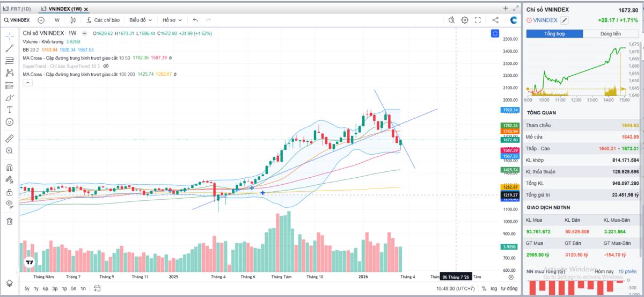Image resolution: width=644 pixels, height=297 pixels.
Task: Click the trash remove drawings icon
Action: pyautogui.click(x=9, y=221)
